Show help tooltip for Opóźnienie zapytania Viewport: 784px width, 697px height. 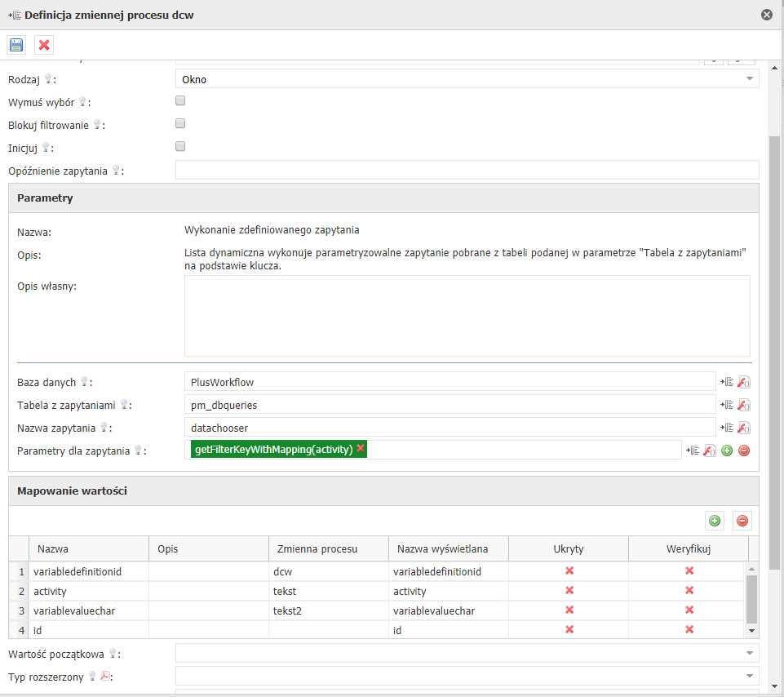tap(116, 171)
